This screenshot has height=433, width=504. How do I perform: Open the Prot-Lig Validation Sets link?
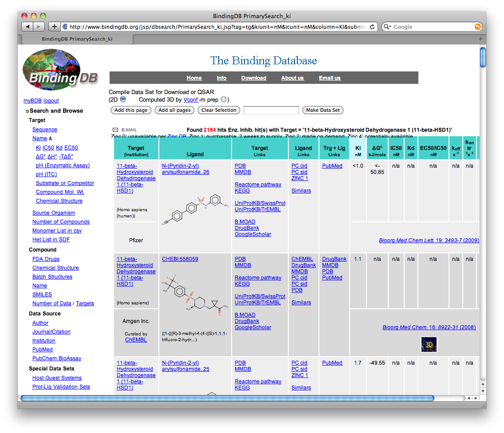pyautogui.click(x=61, y=387)
